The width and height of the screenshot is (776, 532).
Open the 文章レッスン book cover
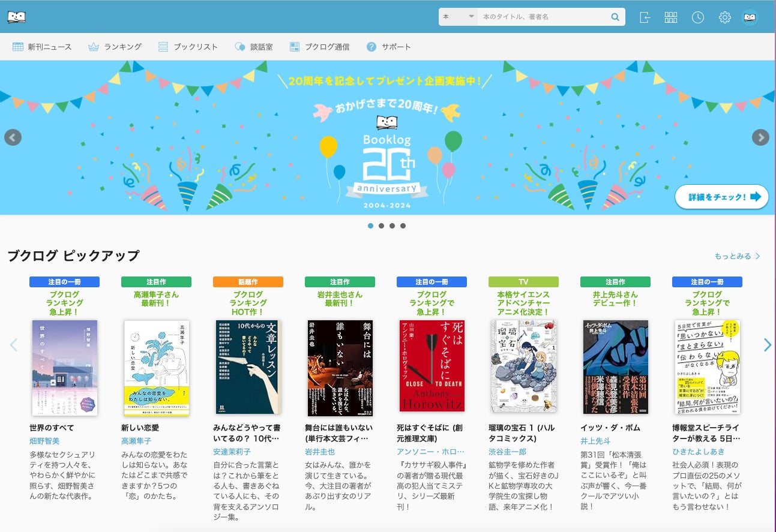click(x=248, y=367)
